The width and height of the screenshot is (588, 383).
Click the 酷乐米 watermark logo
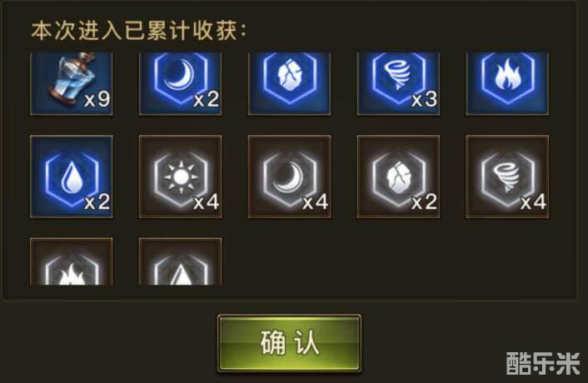click(x=543, y=363)
